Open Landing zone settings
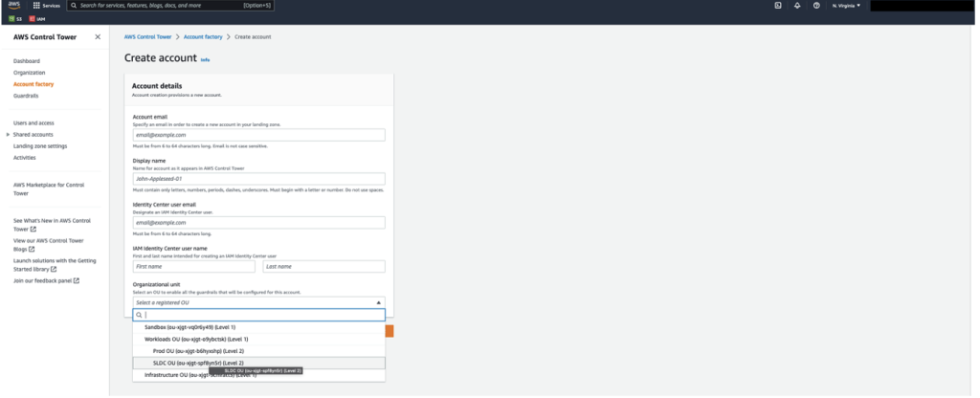980x398 pixels. click(40, 146)
